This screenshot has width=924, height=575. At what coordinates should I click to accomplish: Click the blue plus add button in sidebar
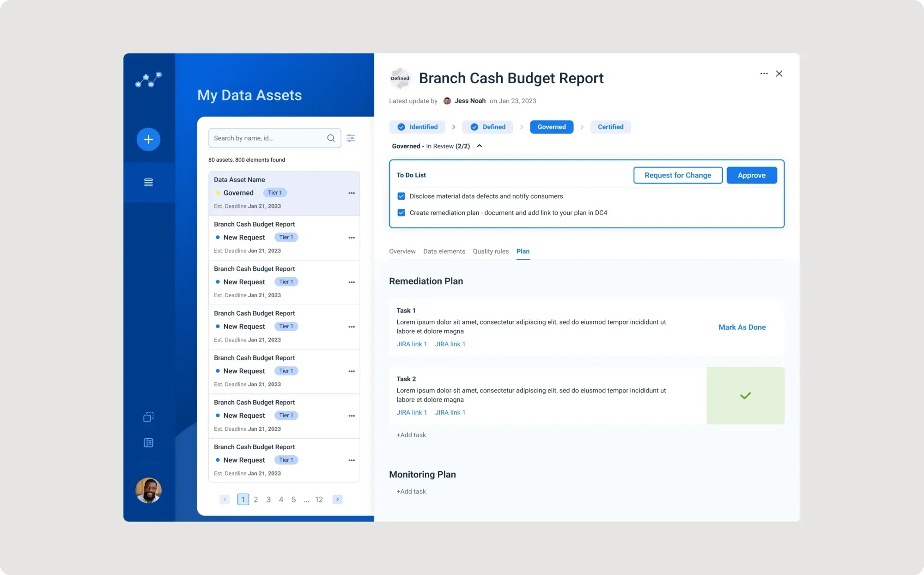pyautogui.click(x=148, y=139)
